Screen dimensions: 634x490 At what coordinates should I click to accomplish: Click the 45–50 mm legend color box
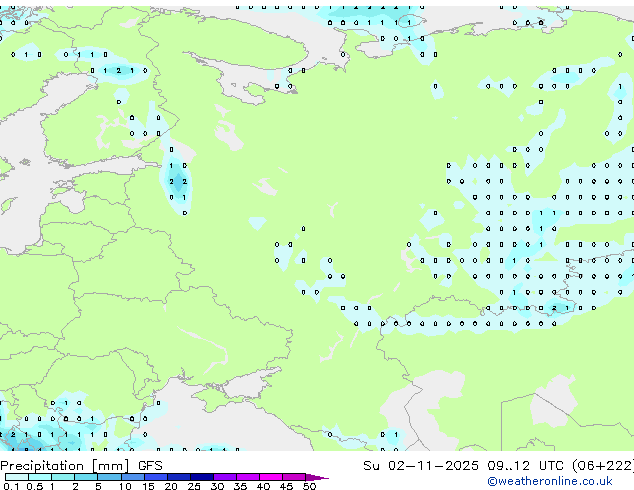(294, 477)
